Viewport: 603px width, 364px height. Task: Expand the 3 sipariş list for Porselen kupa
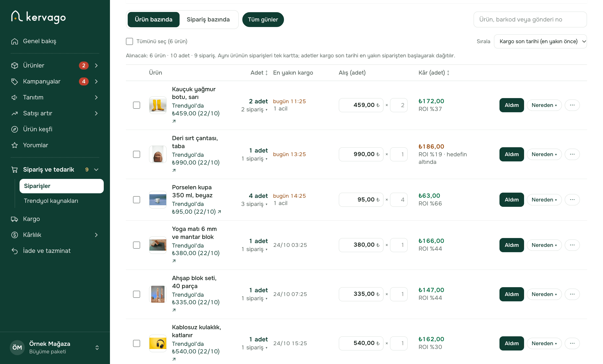[x=254, y=204]
